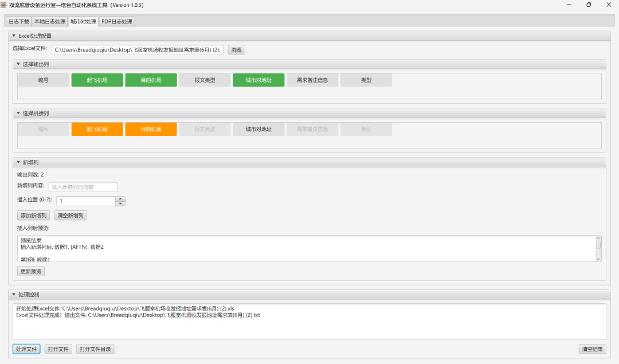Image resolution: width=619 pixels, height=364 pixels.
Task: Click the preview box scrollbar
Action: (598, 245)
